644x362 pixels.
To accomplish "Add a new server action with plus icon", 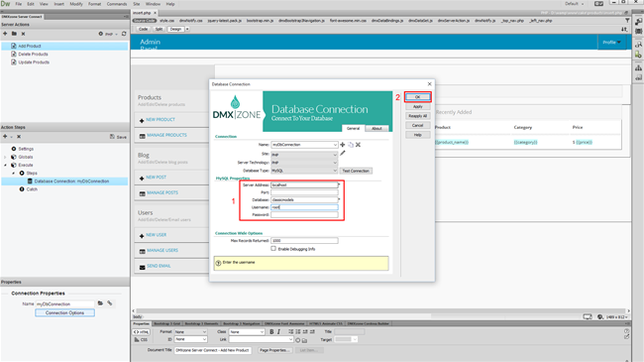I will point(5,34).
